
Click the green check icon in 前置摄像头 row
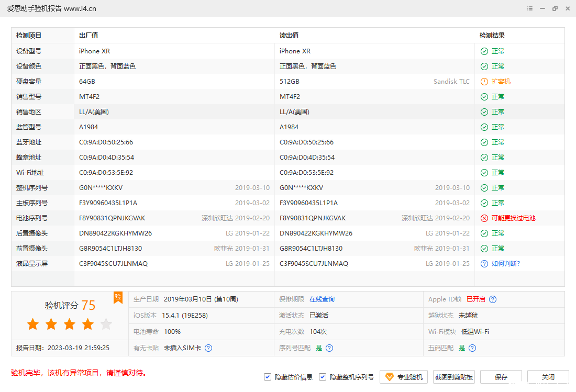pos(484,249)
